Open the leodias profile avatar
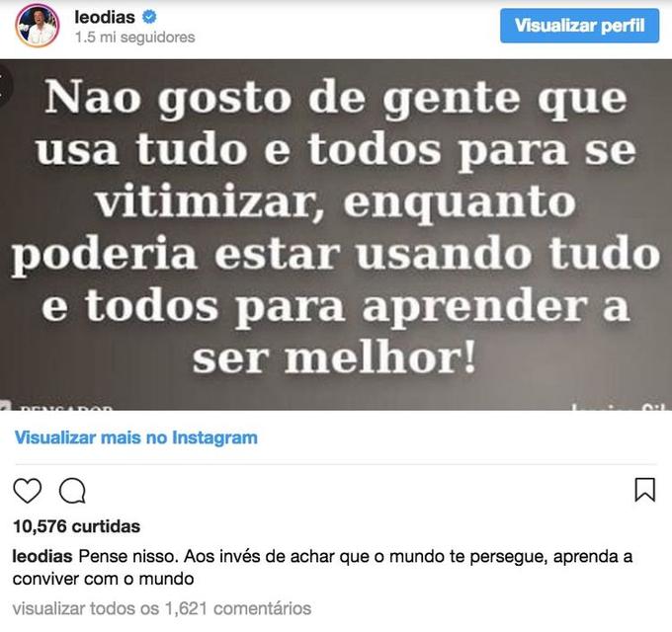 coord(38,26)
